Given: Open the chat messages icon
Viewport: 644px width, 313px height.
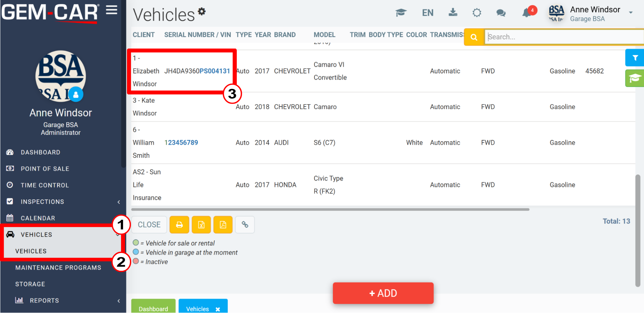Looking at the screenshot, I should [501, 12].
